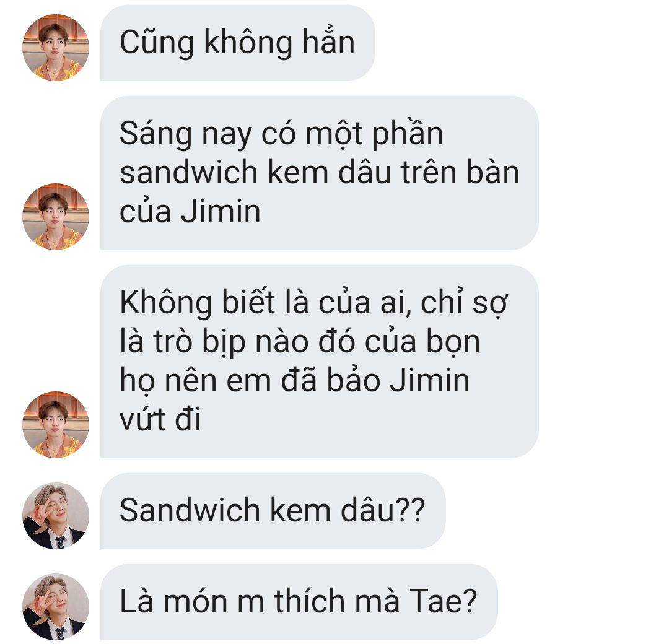669x644 pixels.
Task: Click "Là món" at start of last message
Action: tap(173, 601)
